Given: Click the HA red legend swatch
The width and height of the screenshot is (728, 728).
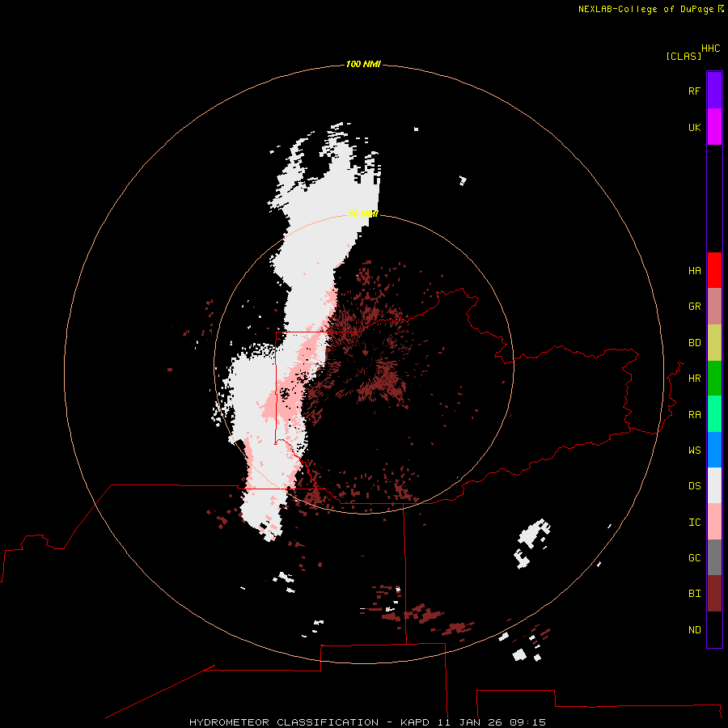Looking at the screenshot, I should [x=714, y=270].
